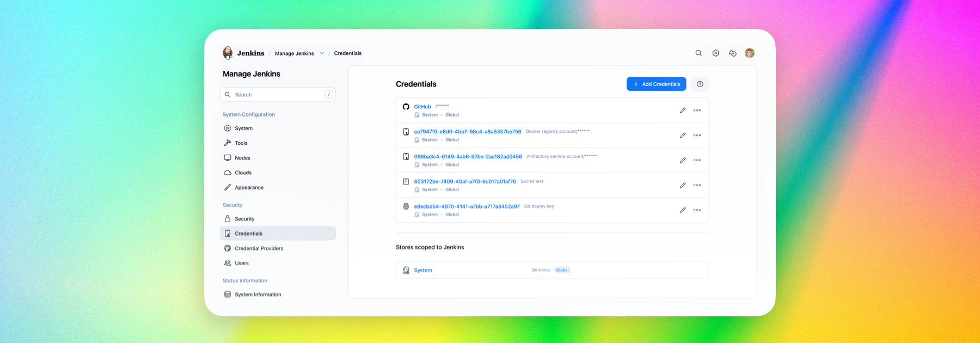Open the Security sidebar item
This screenshot has width=980, height=343.
point(278,219)
